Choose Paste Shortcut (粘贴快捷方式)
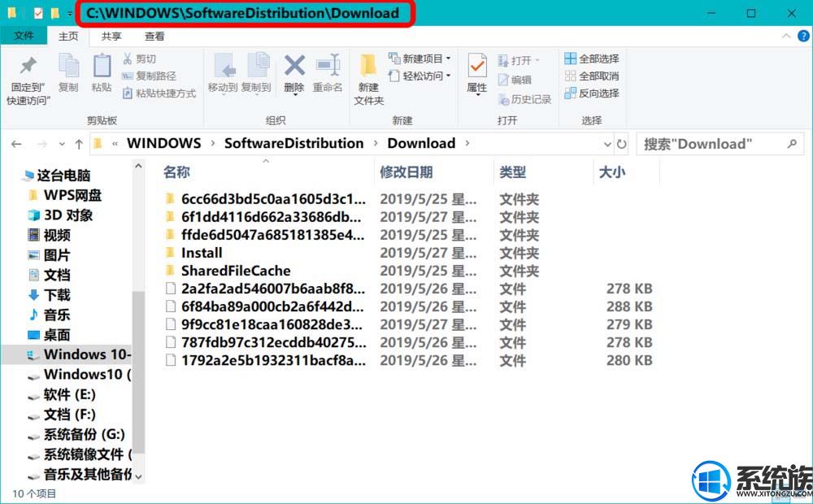This screenshot has height=504, width=813. [x=159, y=93]
